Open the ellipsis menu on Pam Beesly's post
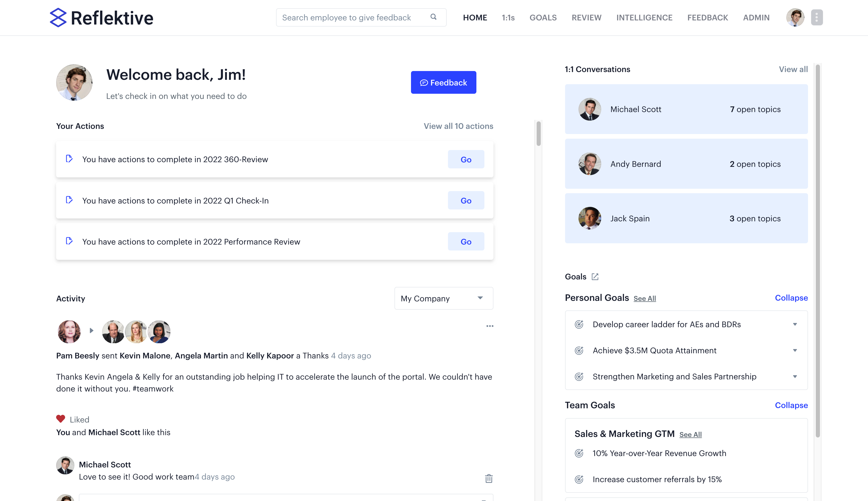The height and width of the screenshot is (501, 868). click(490, 326)
